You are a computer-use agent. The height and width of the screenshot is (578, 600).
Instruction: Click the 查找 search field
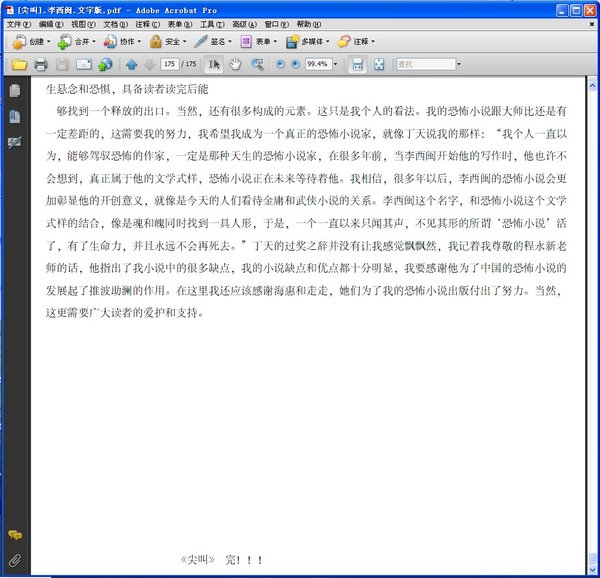(x=426, y=64)
